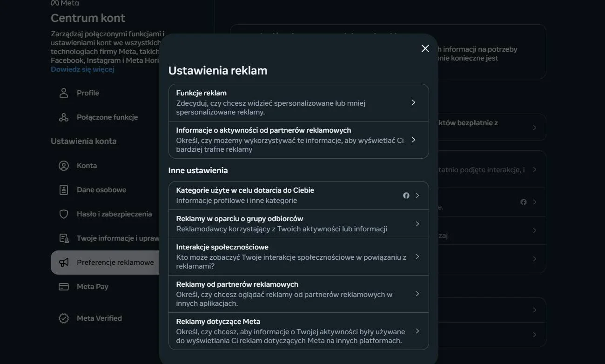Click the Twoje informacje i uprawnienia icon

(x=64, y=238)
